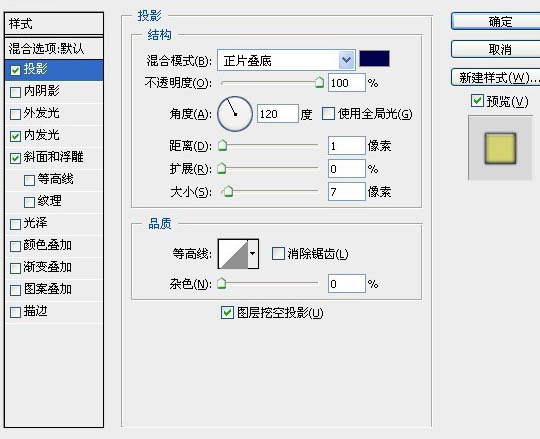Screen dimensions: 540x439
Task: Select the 颜色叠加 style row label
Action: coord(48,245)
